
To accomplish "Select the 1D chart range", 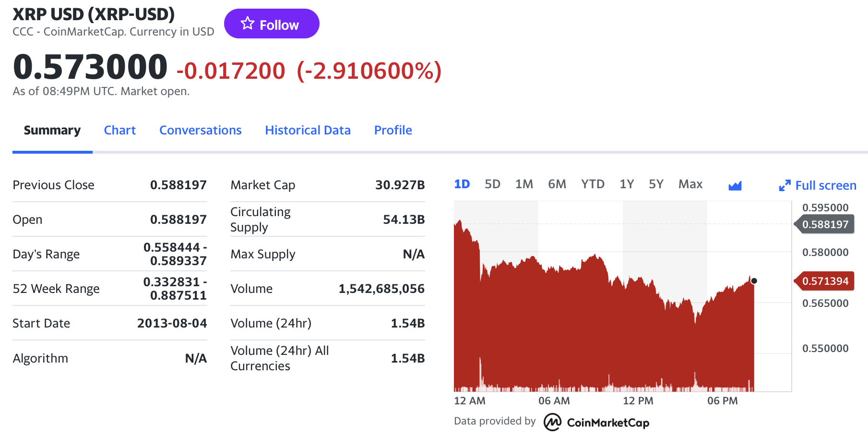I will point(462,184).
